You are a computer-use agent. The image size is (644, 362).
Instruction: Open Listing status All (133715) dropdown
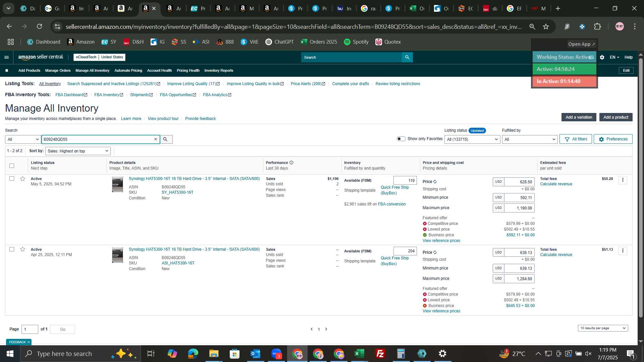tap(472, 139)
